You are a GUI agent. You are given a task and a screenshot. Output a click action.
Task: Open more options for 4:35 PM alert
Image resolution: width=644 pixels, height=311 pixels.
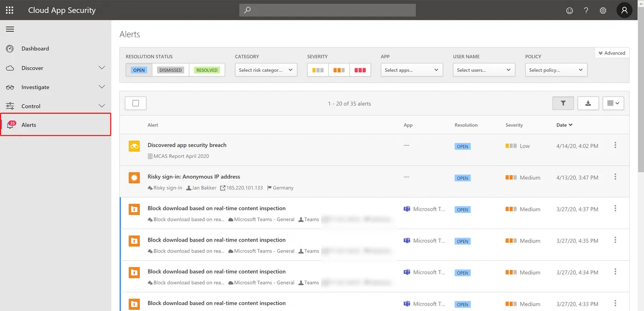(x=615, y=240)
